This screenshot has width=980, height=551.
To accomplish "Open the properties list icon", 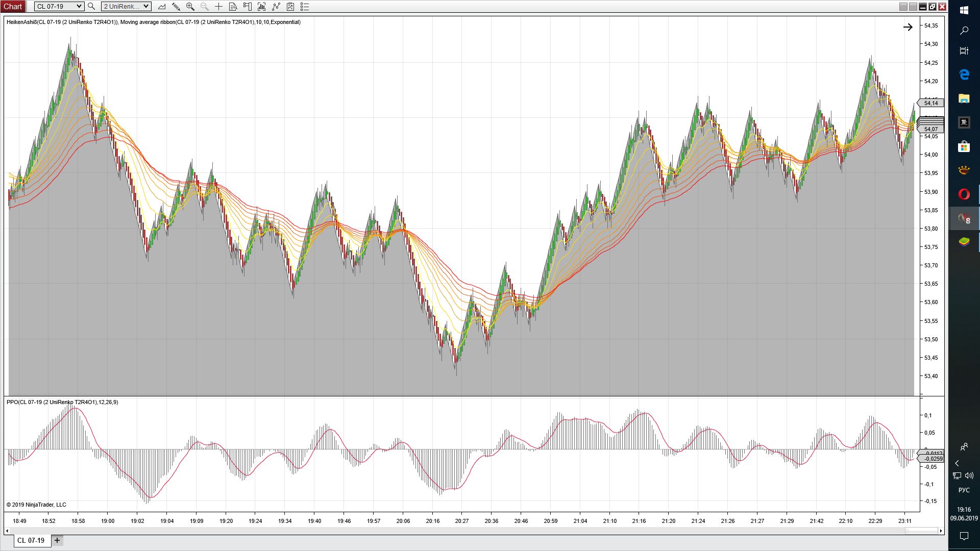I will (304, 7).
